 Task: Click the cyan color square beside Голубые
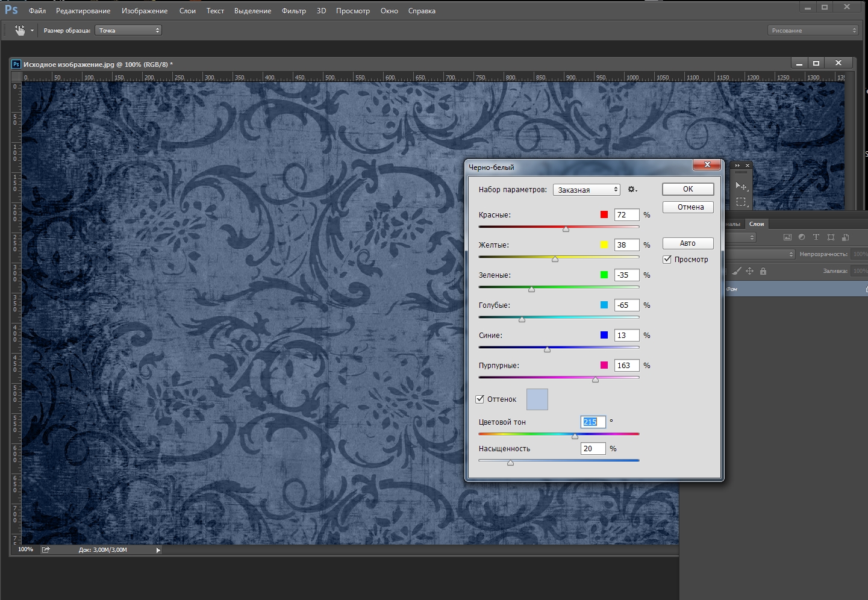coord(604,305)
